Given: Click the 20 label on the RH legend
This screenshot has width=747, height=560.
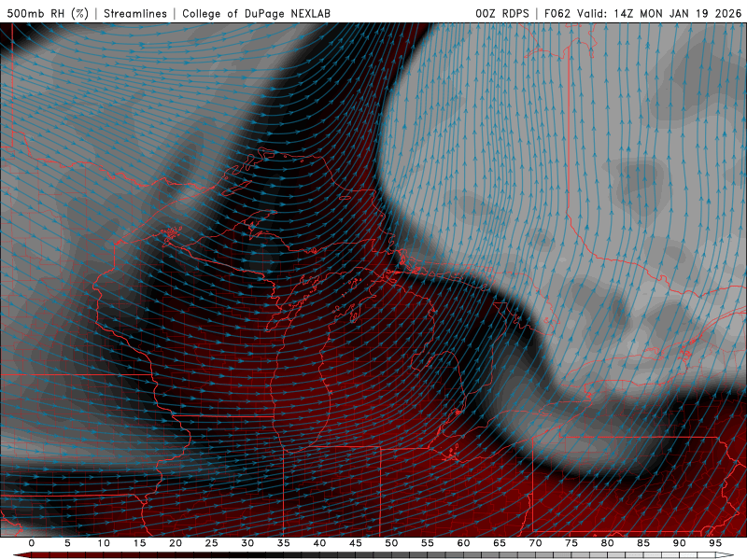Looking at the screenshot, I should [176, 543].
